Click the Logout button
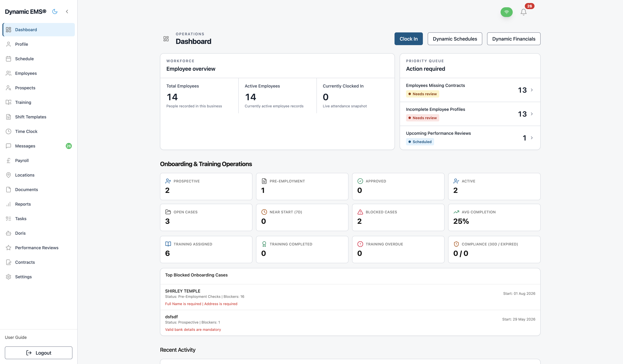Viewport: 623px width, 364px height. tap(39, 353)
